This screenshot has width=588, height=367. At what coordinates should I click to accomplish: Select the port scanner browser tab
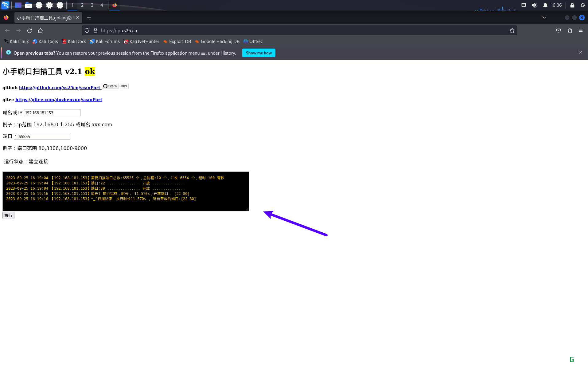pos(45,18)
